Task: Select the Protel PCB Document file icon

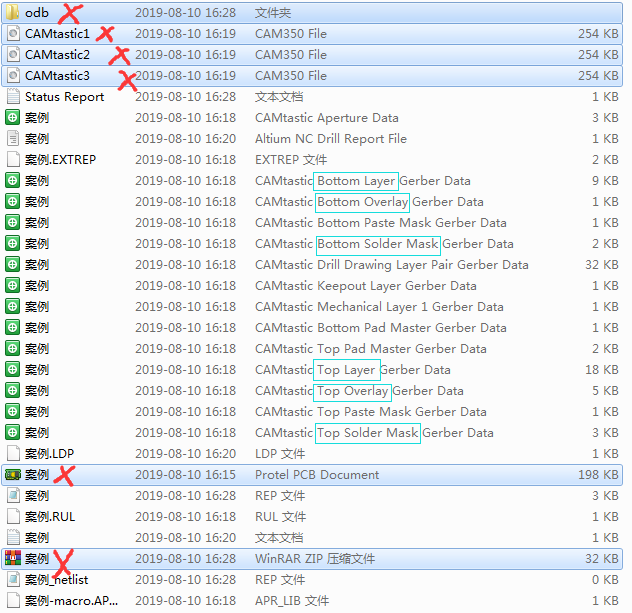Action: [13, 475]
